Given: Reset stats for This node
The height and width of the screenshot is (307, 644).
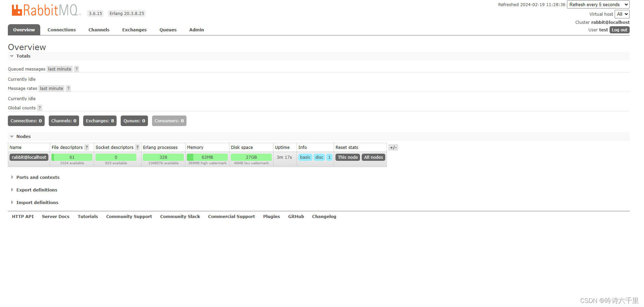Looking at the screenshot, I should (x=348, y=157).
